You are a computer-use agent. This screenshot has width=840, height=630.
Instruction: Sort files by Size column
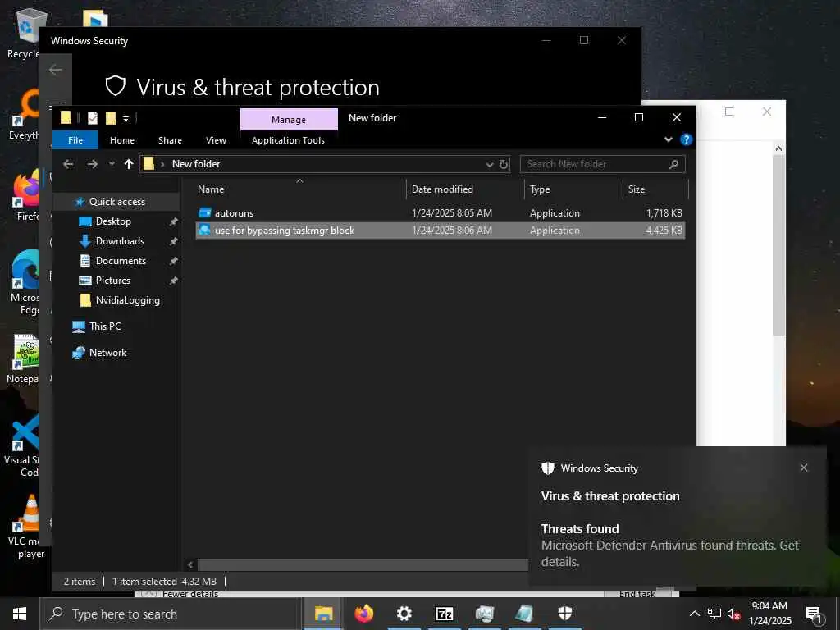pos(637,189)
